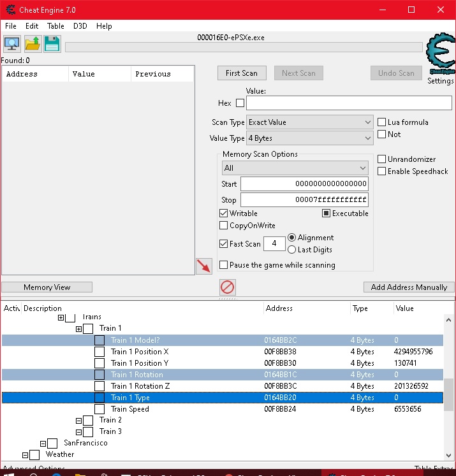
Task: Click the open process computer icon
Action: [x=12, y=44]
